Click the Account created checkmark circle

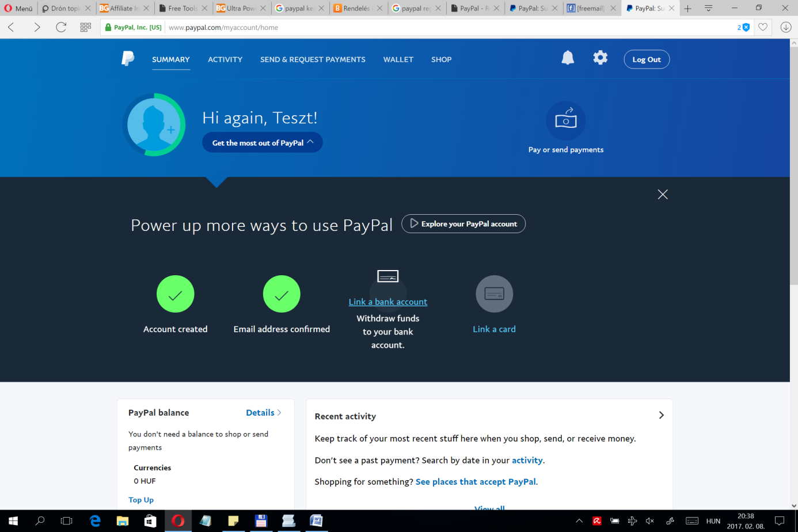176,294
